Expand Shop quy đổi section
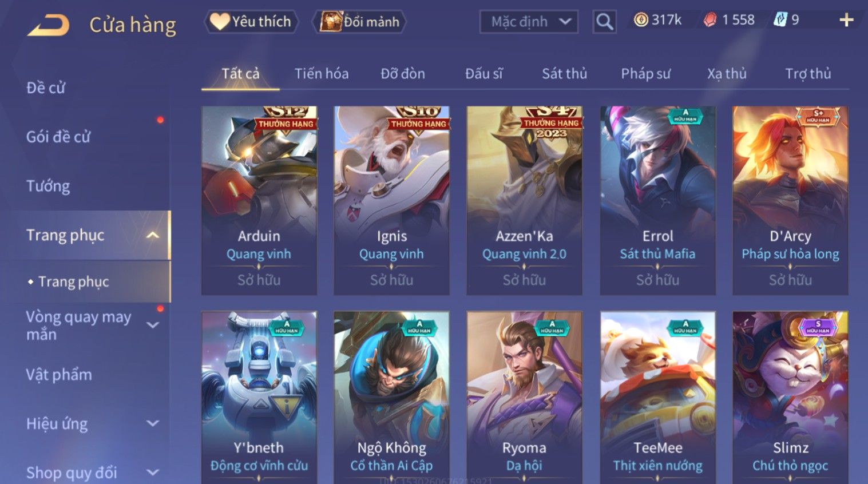Screen dimensions: 868x484 pyautogui.click(x=152, y=472)
